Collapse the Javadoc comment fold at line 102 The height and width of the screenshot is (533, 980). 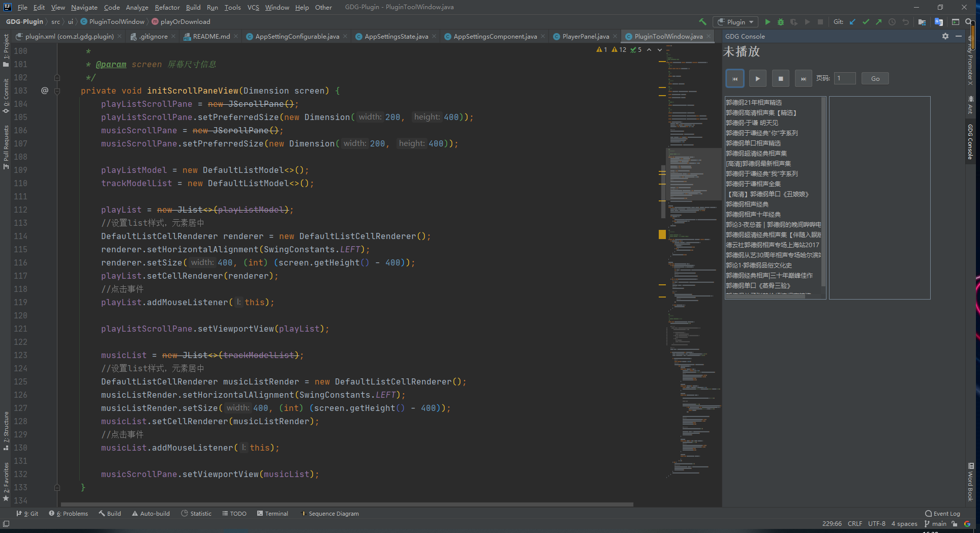click(57, 78)
